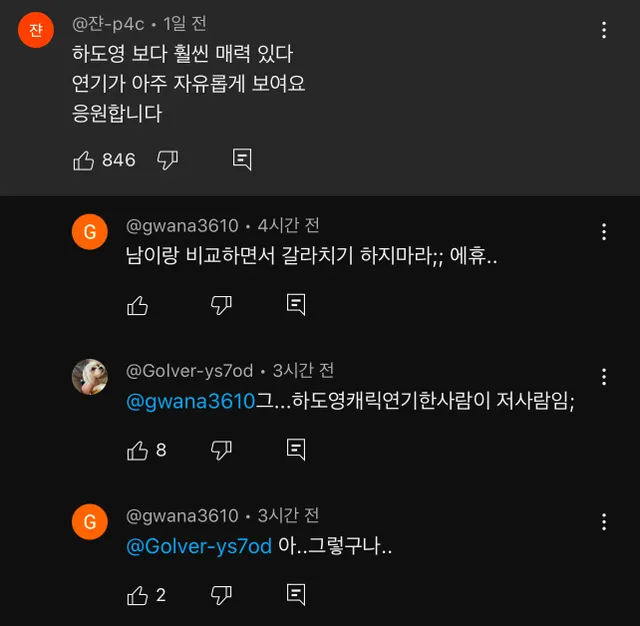The image size is (640, 626).
Task: Like the last reply with 2 likes
Action: (138, 595)
